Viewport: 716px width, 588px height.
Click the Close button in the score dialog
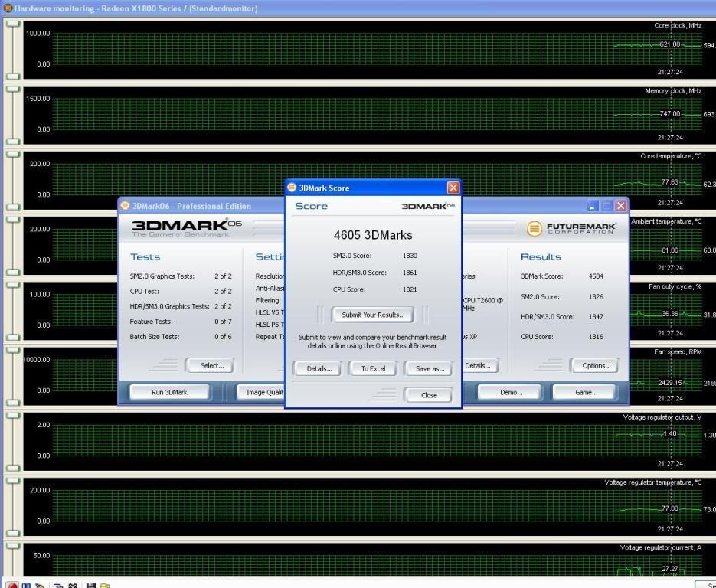tap(428, 395)
